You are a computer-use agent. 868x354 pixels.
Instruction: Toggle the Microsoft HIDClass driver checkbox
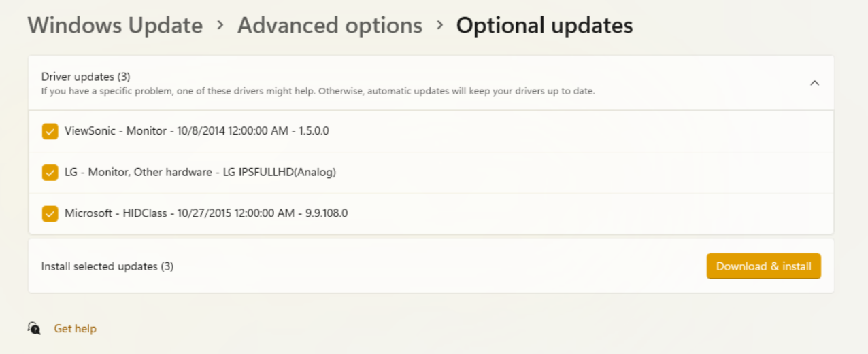tap(50, 213)
